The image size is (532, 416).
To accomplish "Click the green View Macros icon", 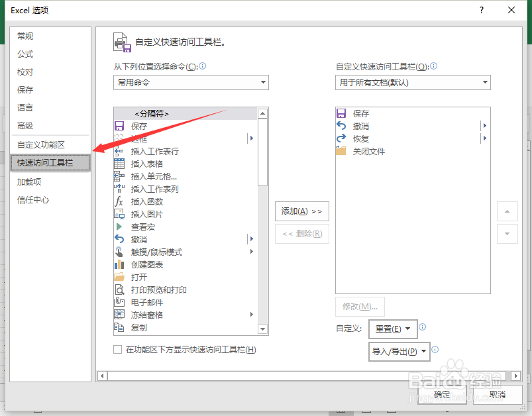I will pyautogui.click(x=119, y=227).
